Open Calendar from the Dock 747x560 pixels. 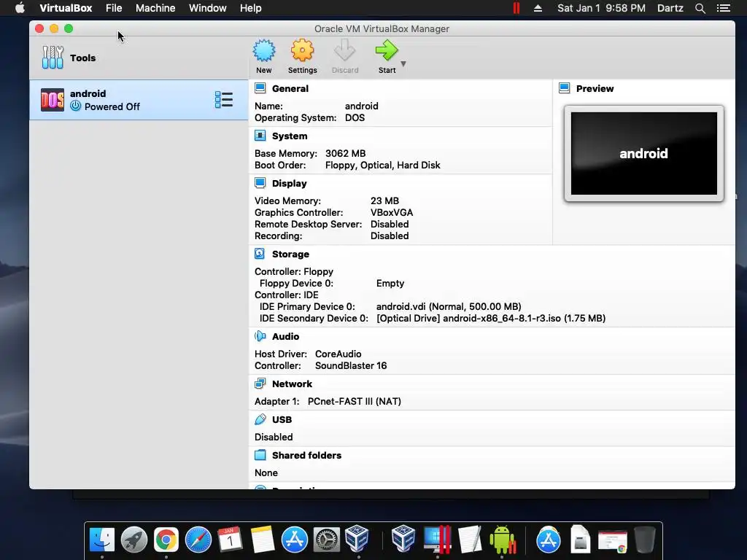coord(230,540)
